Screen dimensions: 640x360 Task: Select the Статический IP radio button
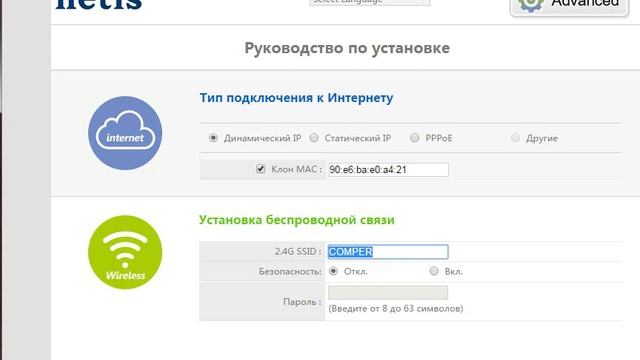point(314,138)
